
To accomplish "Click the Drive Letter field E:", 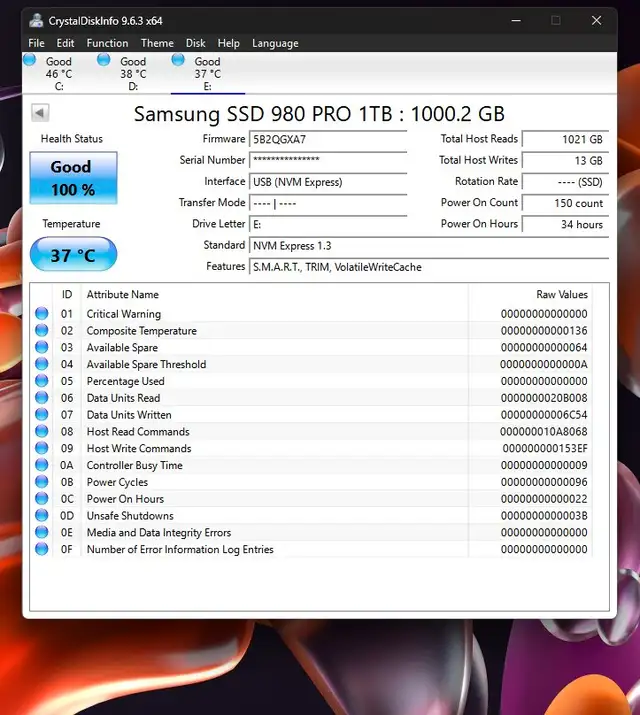I will [328, 224].
